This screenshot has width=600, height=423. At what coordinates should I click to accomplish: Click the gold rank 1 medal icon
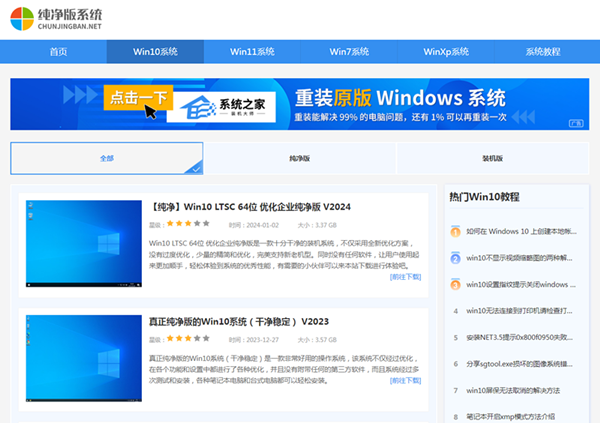pyautogui.click(x=455, y=231)
